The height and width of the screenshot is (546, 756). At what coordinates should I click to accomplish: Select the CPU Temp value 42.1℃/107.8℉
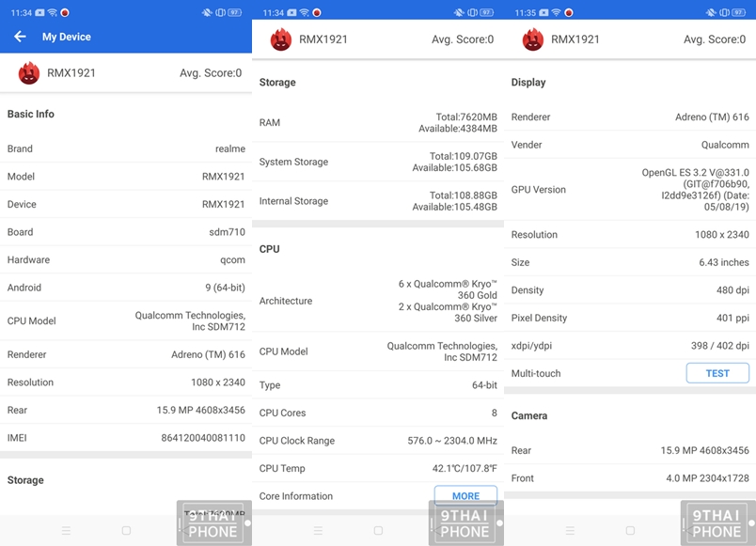pos(465,468)
